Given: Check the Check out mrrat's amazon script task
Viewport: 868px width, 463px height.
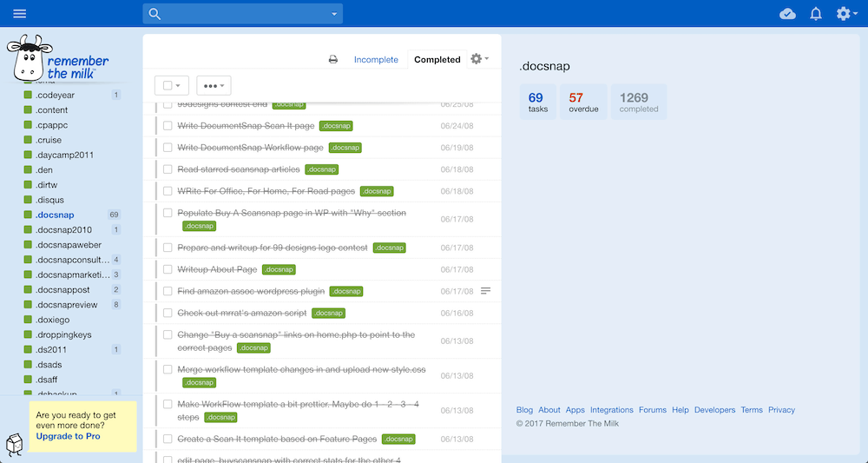Looking at the screenshot, I should coord(168,313).
